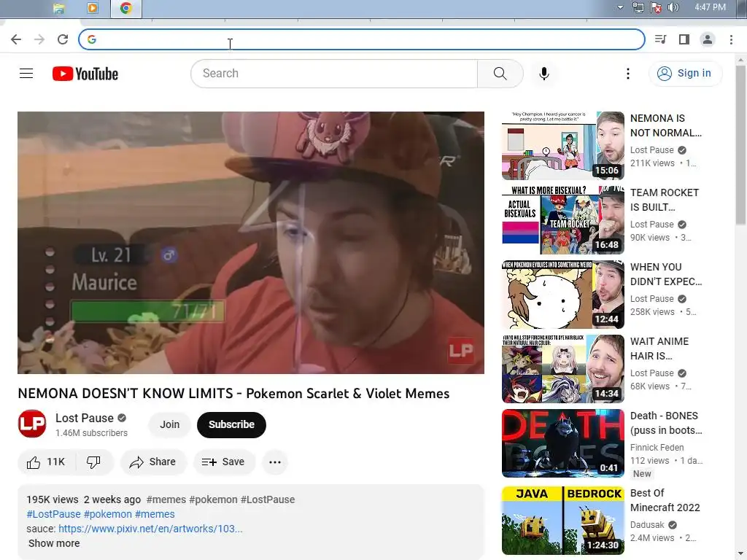Click the blue #memes hashtag link

155,514
